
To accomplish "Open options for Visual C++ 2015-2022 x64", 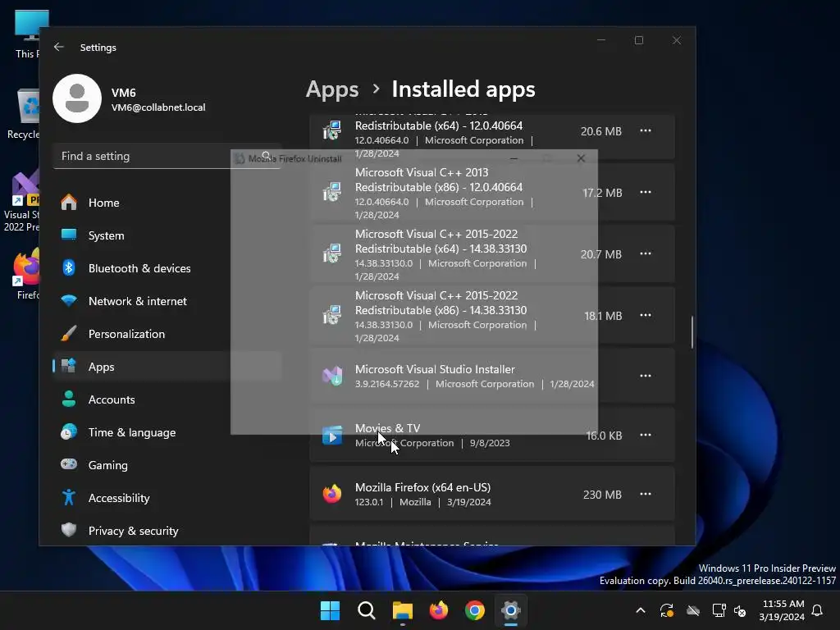I will [x=646, y=254].
